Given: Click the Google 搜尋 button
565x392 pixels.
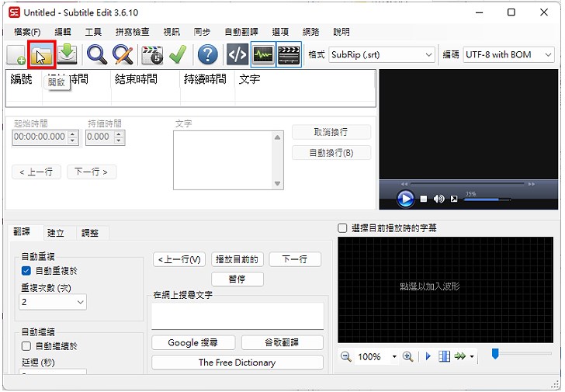Looking at the screenshot, I should pyautogui.click(x=192, y=342).
